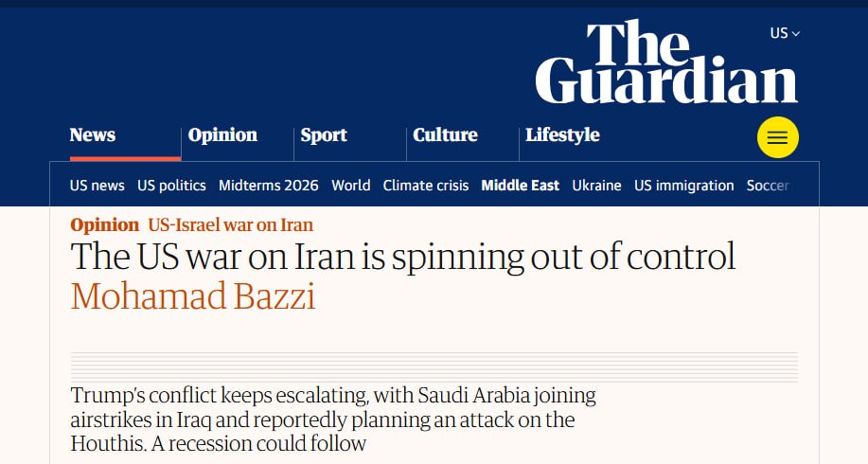Open the Ukraine subnav link
Viewport: 868px width, 464px height.
coord(596,186)
